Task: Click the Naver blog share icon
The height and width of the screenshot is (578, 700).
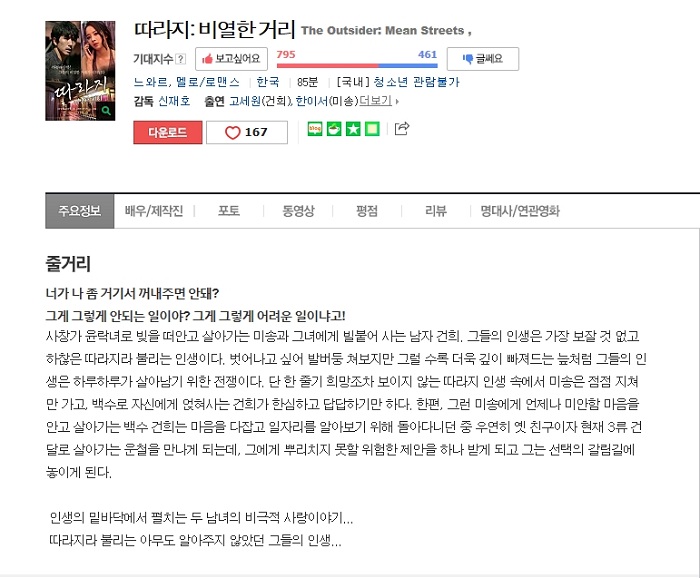Action: [x=315, y=129]
